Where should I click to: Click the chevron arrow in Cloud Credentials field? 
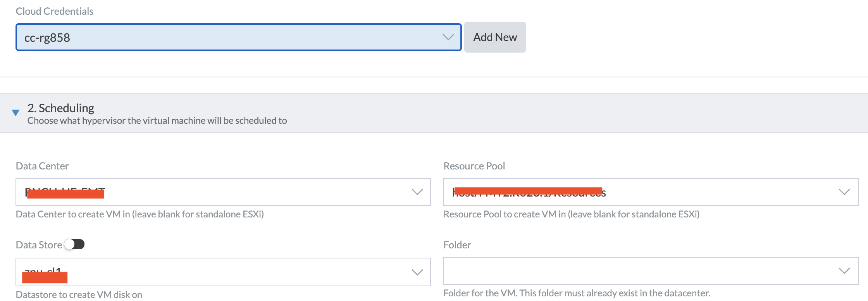pyautogui.click(x=448, y=37)
